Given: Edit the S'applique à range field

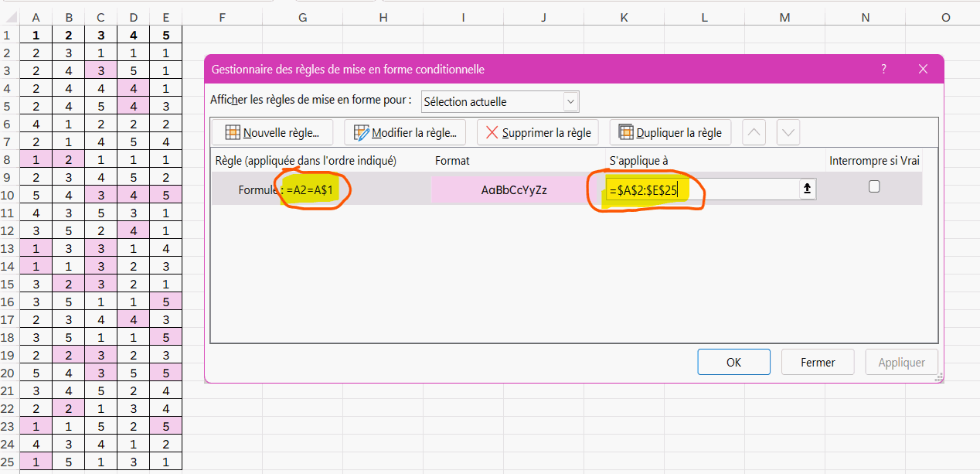Looking at the screenshot, I should point(699,189).
